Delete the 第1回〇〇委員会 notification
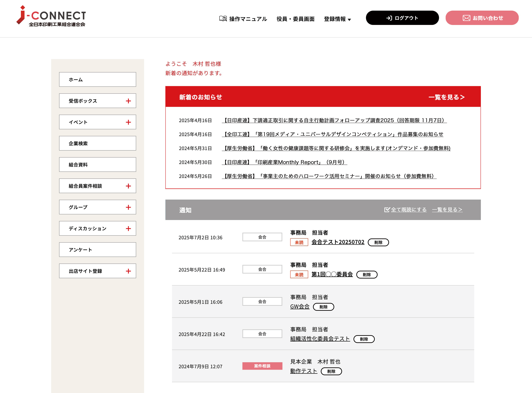Viewport: 532px width, 393px height. coord(367,275)
